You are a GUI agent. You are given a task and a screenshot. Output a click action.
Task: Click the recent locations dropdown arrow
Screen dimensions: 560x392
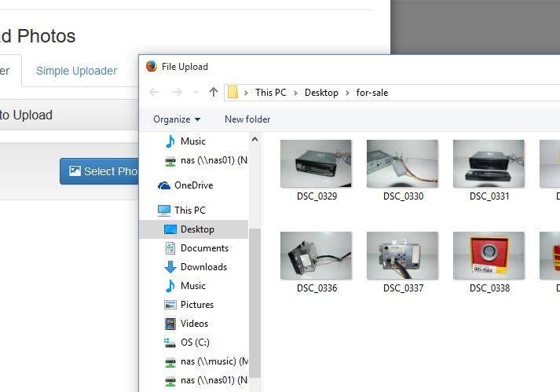194,93
